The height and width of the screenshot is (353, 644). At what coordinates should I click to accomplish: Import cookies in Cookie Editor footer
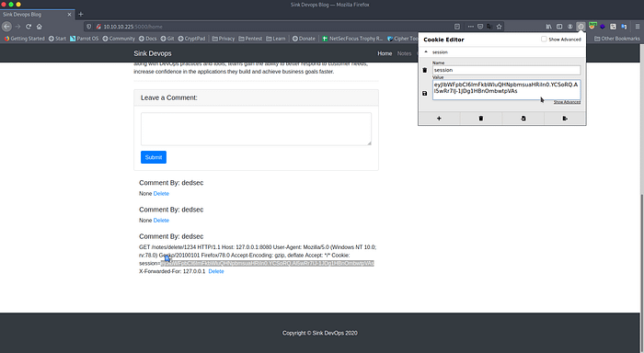point(523,119)
